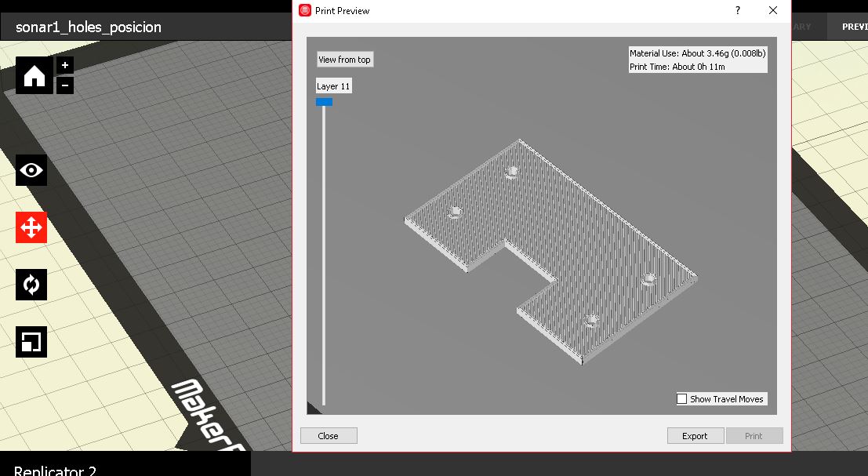
Task: Click the Layer 11 label
Action: coord(333,85)
